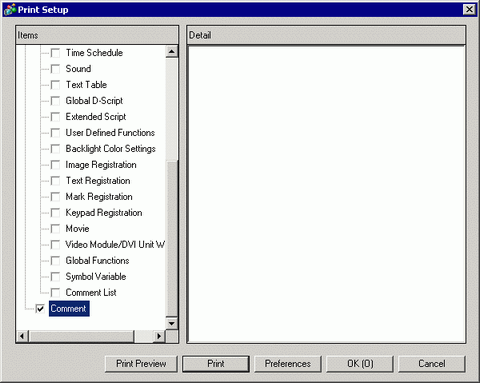480x383 pixels.
Task: Click the up arrow of vertical scrollbar
Action: (172, 52)
